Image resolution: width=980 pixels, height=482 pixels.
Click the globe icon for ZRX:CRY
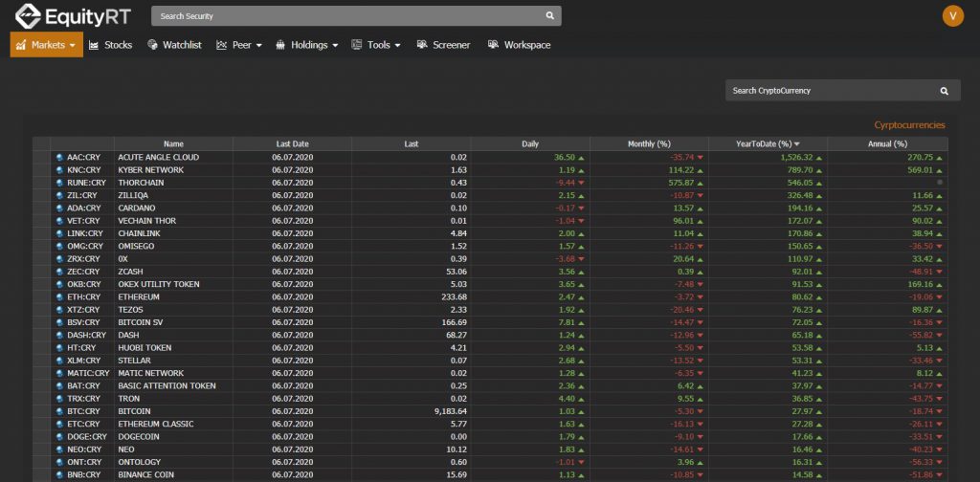pyautogui.click(x=59, y=259)
